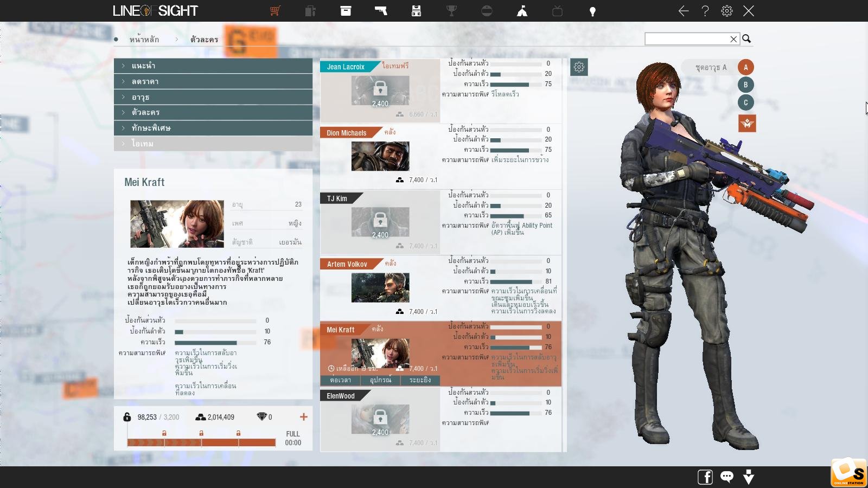The width and height of the screenshot is (868, 488).
Task: Switch to weapon loadout B
Action: (x=746, y=85)
